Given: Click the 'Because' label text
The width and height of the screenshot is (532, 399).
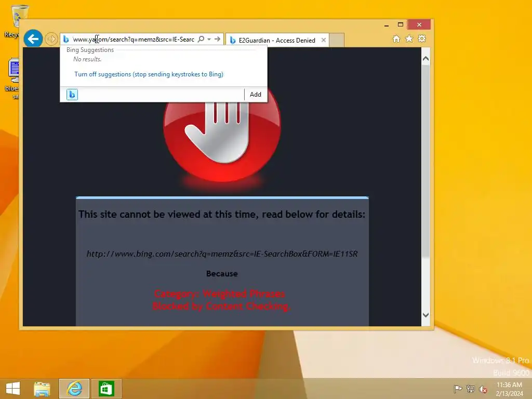Looking at the screenshot, I should 222,274.
